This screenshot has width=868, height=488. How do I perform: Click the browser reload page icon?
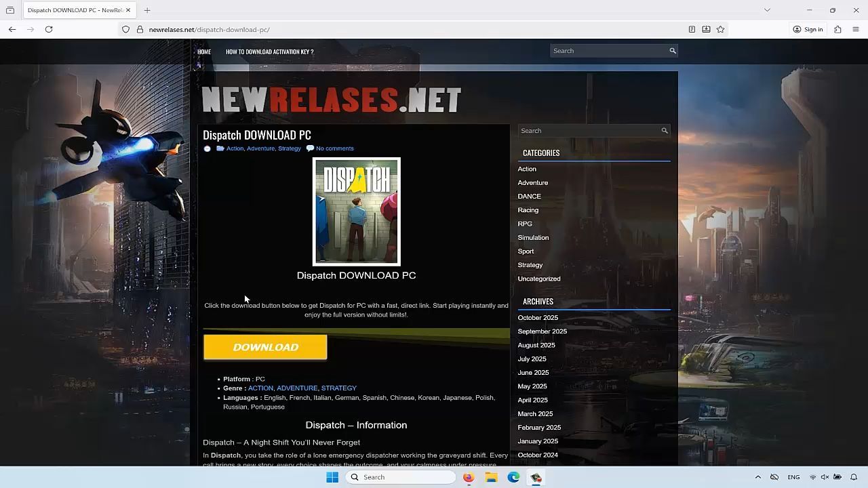(x=49, y=29)
